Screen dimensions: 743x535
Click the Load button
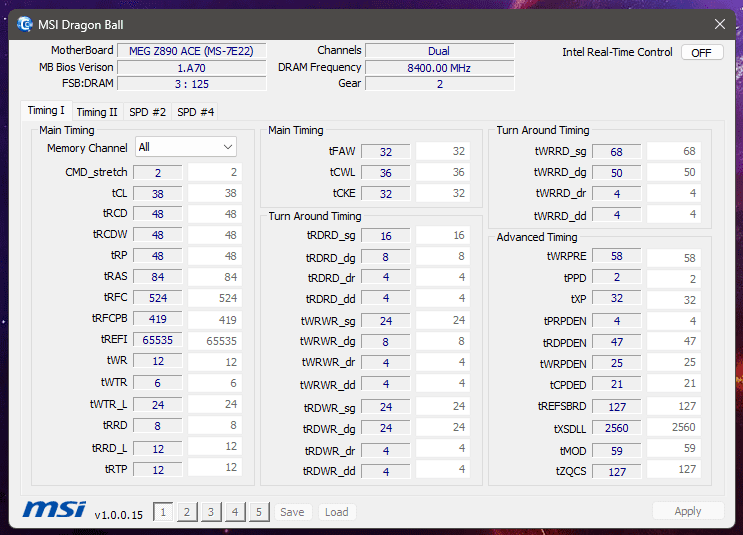click(336, 512)
